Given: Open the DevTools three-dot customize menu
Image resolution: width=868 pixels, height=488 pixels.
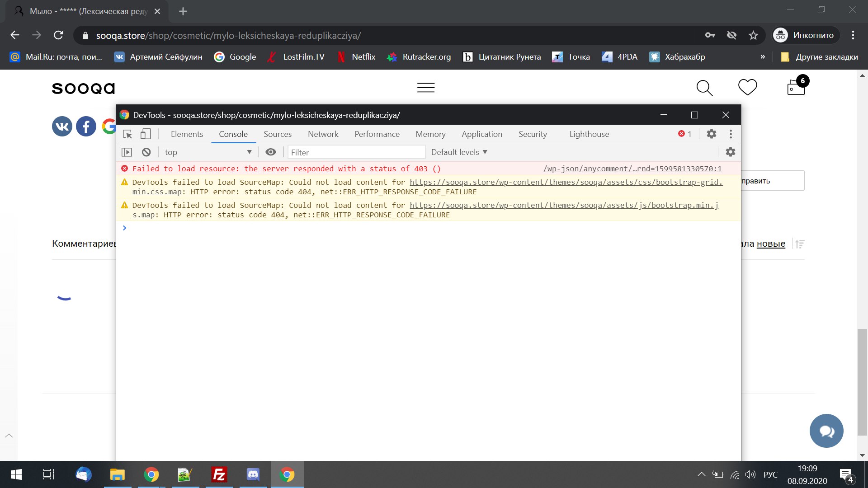Looking at the screenshot, I should pyautogui.click(x=731, y=134).
